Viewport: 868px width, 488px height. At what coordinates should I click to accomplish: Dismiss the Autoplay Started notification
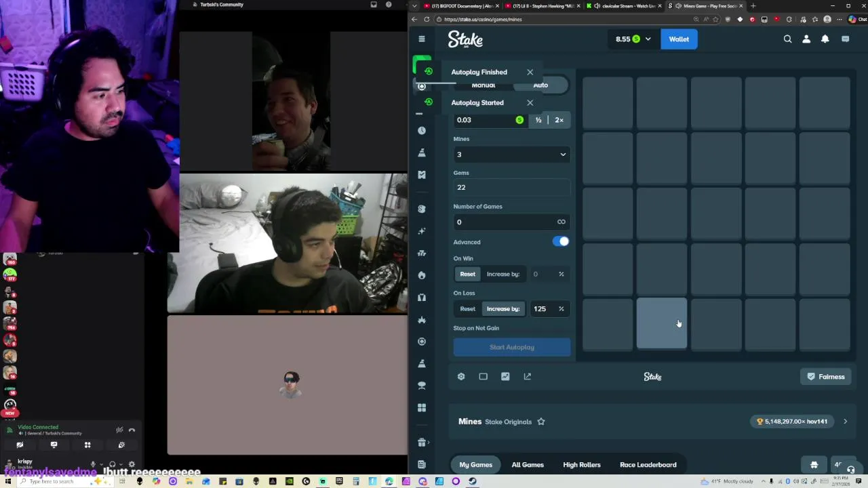530,102
